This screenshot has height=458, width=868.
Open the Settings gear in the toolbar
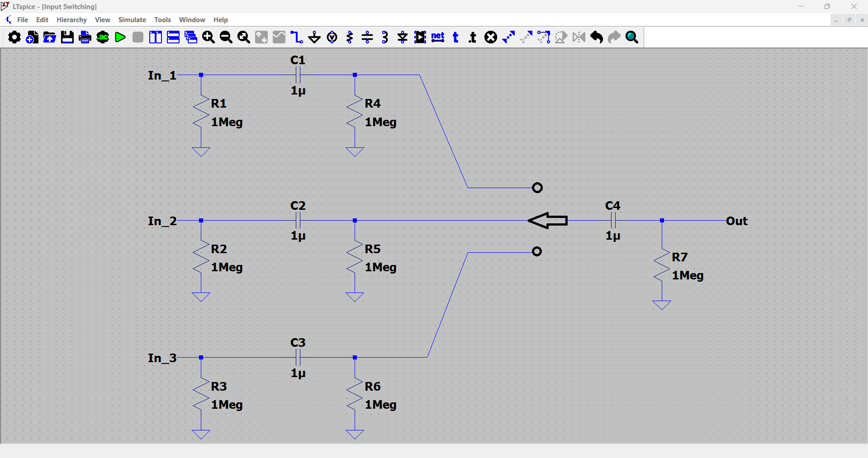point(14,37)
